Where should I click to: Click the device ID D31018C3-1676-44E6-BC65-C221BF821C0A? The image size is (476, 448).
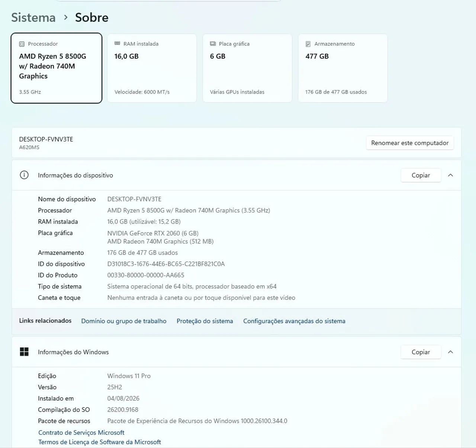[x=166, y=264]
